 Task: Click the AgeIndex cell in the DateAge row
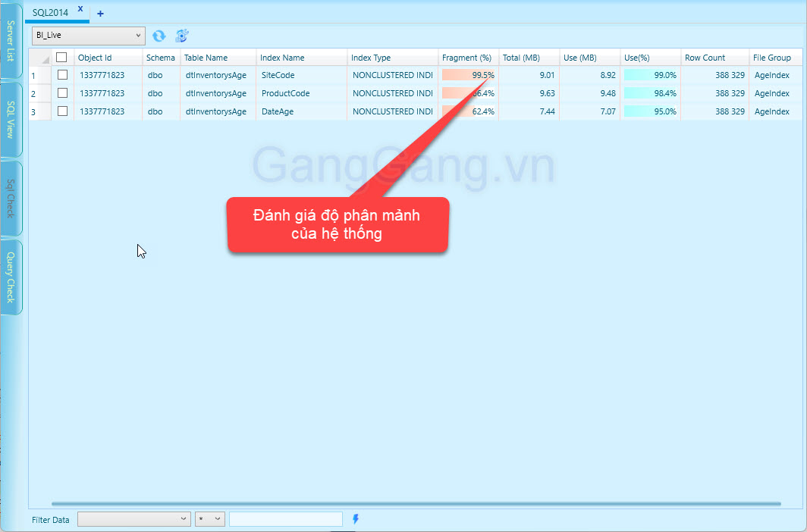tap(776, 111)
